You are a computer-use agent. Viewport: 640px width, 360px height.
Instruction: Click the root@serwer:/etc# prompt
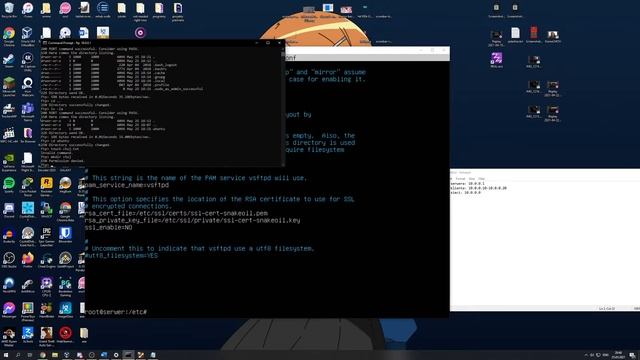pyautogui.click(x=116, y=312)
